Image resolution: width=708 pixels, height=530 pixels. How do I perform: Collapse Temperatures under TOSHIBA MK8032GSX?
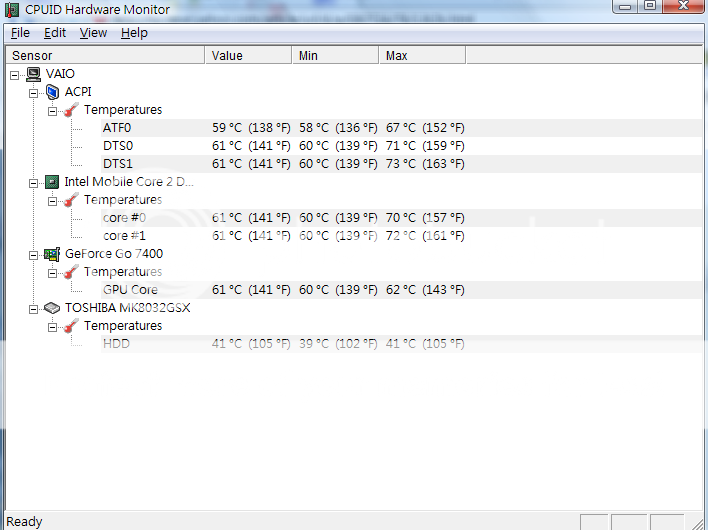click(x=52, y=327)
